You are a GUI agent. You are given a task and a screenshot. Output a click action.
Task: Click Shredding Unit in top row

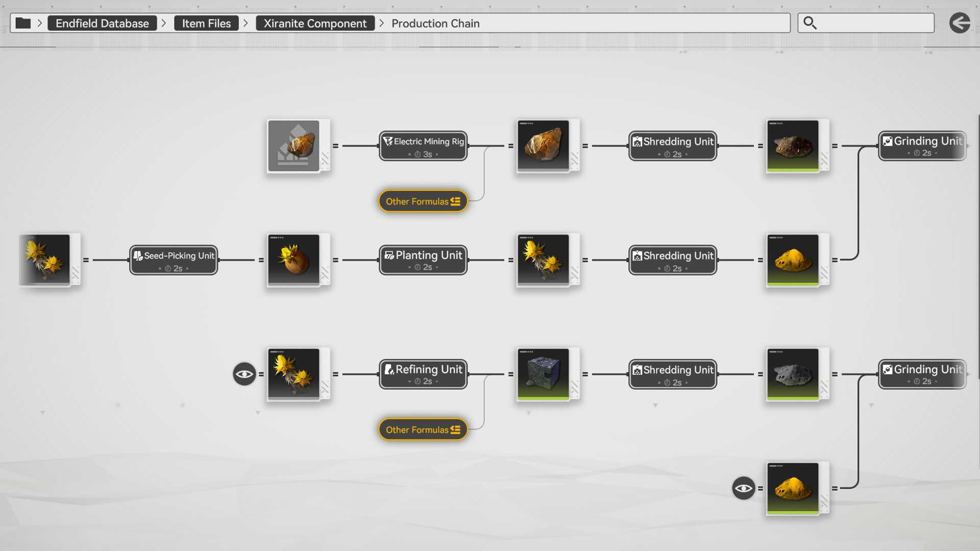pyautogui.click(x=673, y=146)
